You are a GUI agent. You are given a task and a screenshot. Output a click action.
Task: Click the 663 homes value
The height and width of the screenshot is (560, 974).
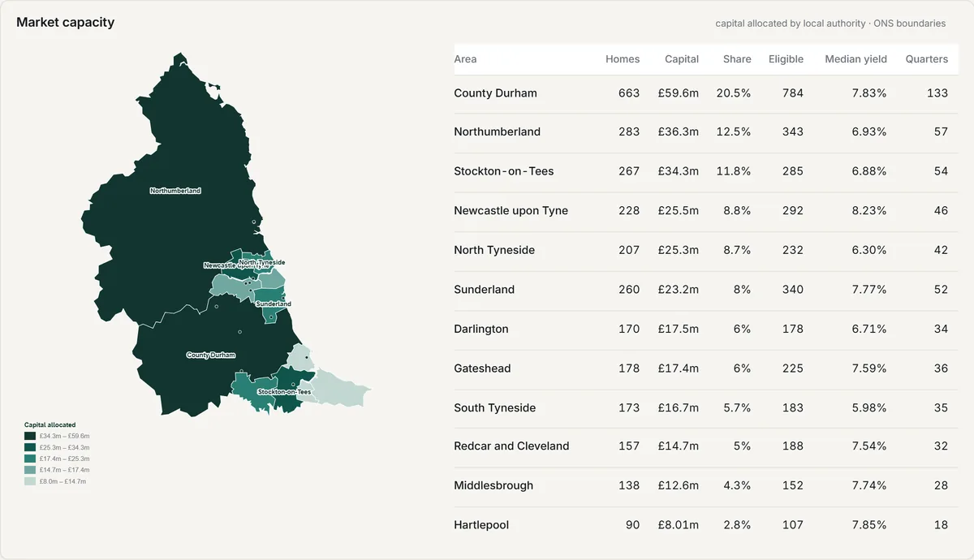click(629, 93)
